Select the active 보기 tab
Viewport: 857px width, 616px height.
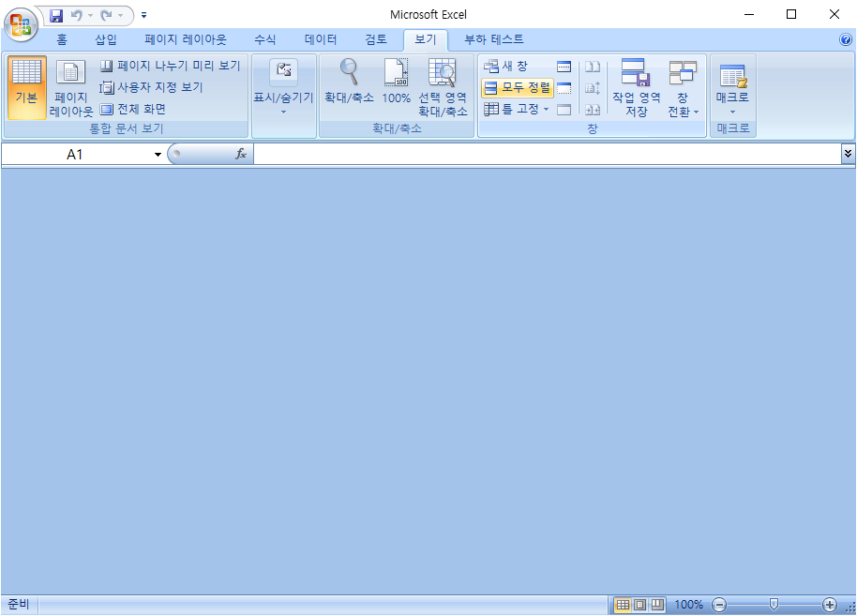coord(426,39)
